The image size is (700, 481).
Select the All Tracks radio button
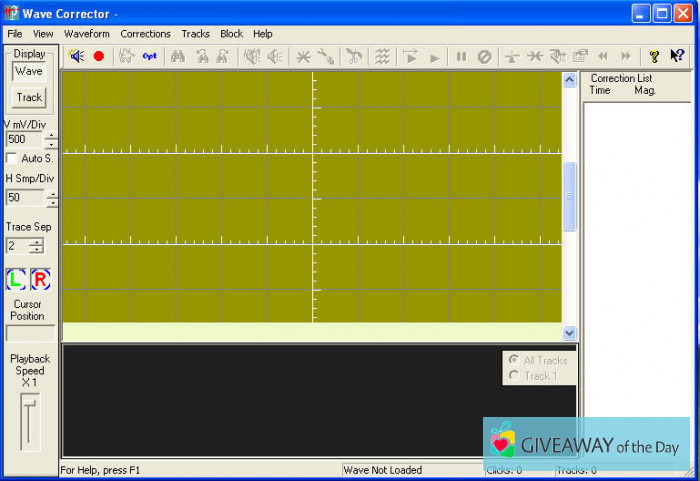click(x=513, y=360)
